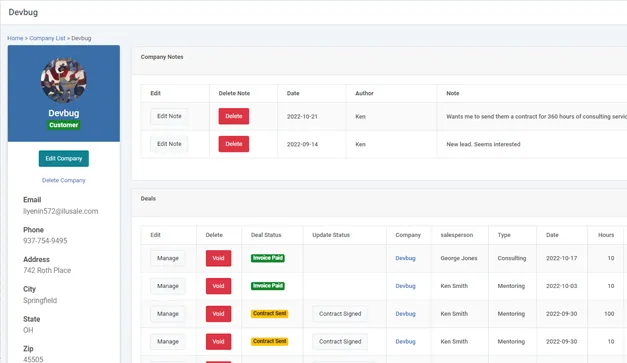627x363 pixels.
Task: Click the phone number 937-754-9495
Action: point(45,241)
